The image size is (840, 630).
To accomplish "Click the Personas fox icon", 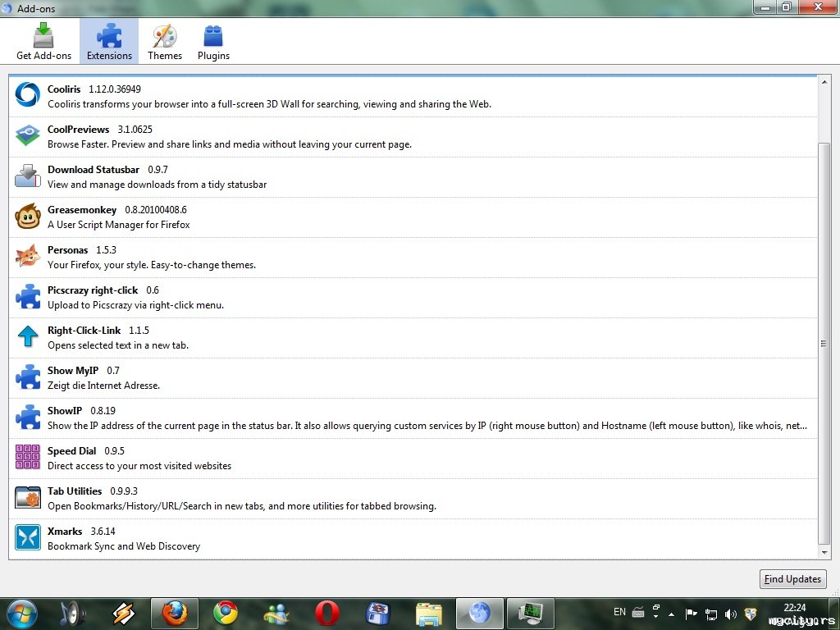I will coord(27,256).
